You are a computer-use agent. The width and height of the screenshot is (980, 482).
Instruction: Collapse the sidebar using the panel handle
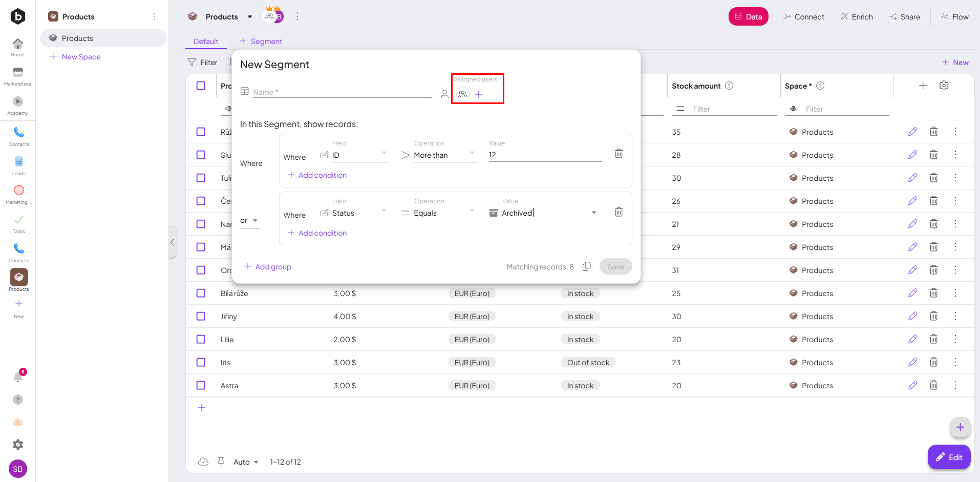[173, 242]
